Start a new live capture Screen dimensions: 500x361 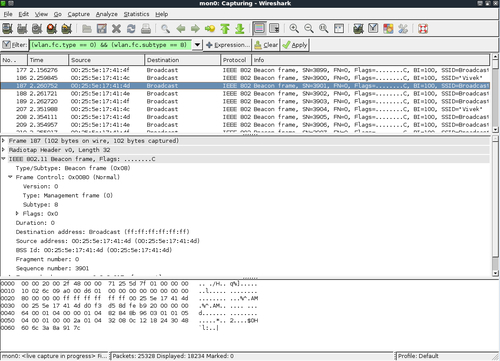click(37, 29)
